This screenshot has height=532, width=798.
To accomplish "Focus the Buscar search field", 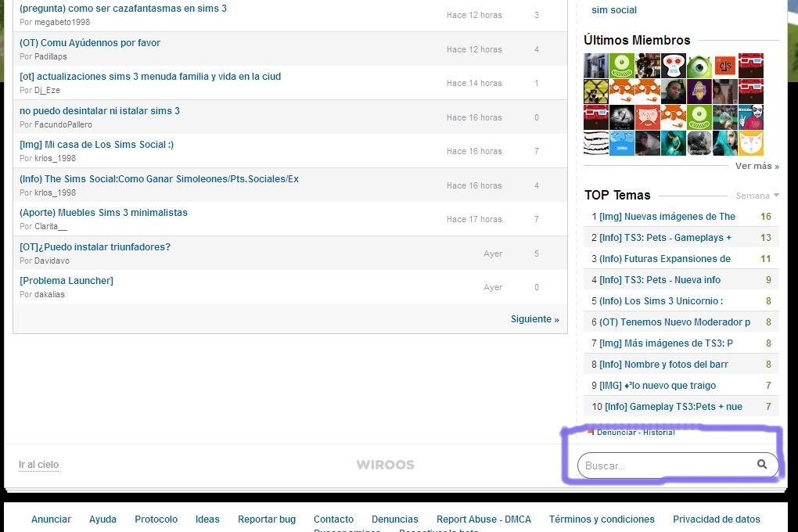I will coord(678,465).
